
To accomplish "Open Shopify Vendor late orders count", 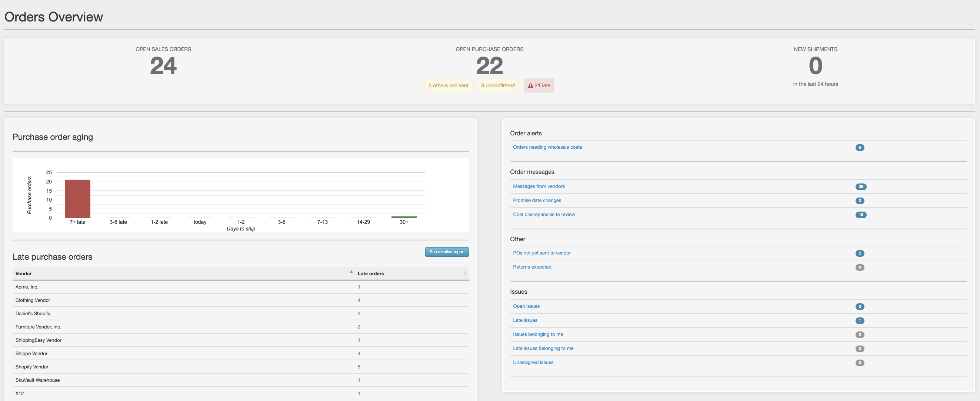I will click(359, 367).
